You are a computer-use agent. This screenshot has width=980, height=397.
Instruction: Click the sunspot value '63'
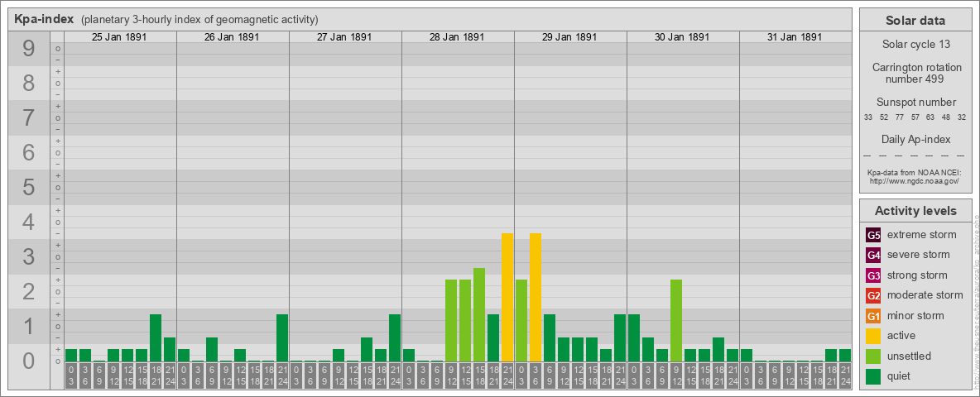[x=930, y=117]
